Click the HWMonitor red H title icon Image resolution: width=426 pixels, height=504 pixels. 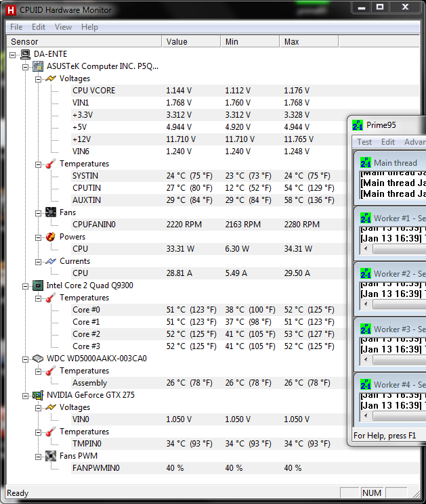11,10
